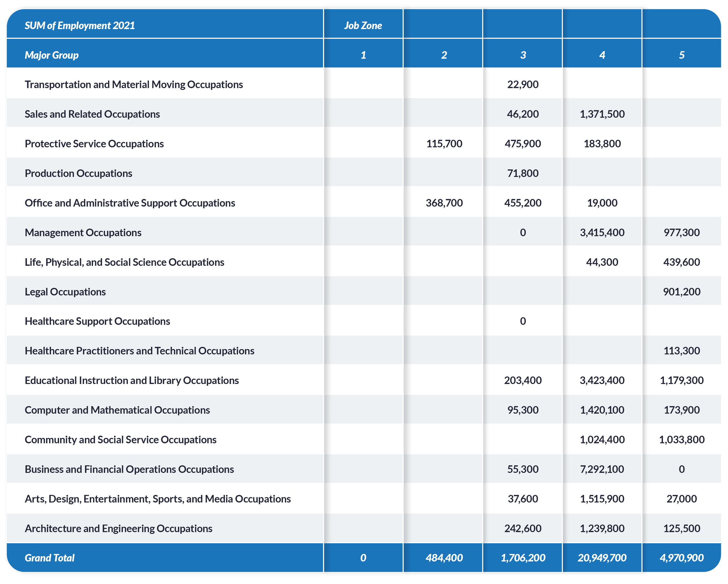
Task: Click the value 455,200 in Office row
Action: tap(523, 203)
